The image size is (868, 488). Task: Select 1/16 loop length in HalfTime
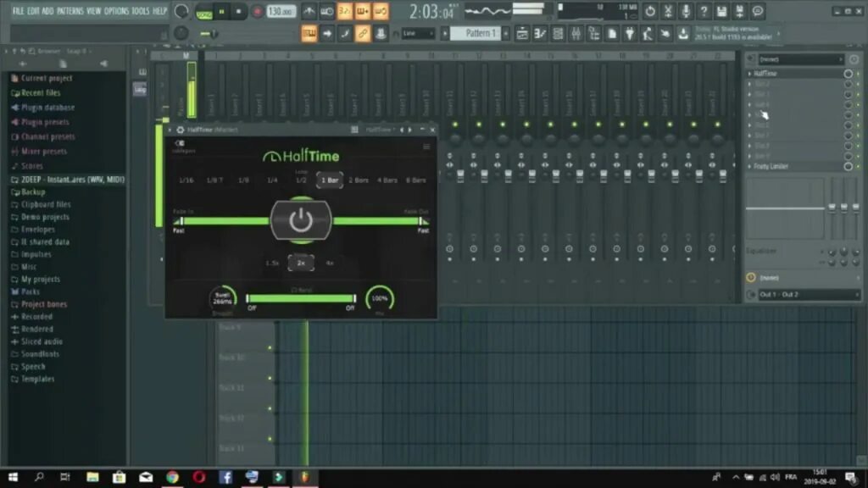coord(186,180)
